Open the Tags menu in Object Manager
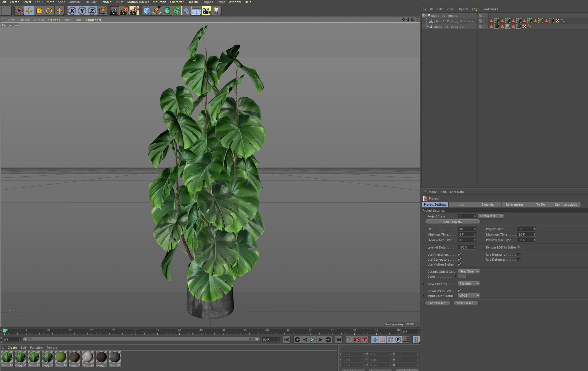The height and width of the screenshot is (371, 588). (475, 9)
